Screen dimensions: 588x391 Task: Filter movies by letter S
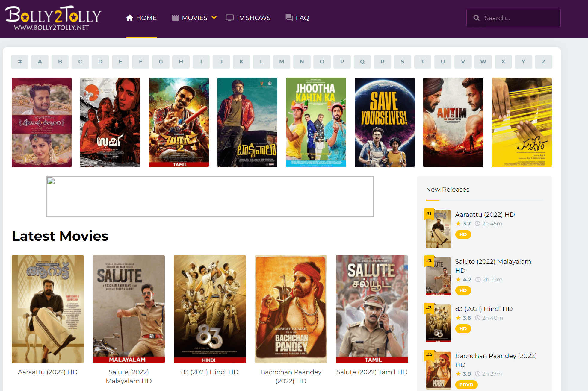(x=403, y=62)
